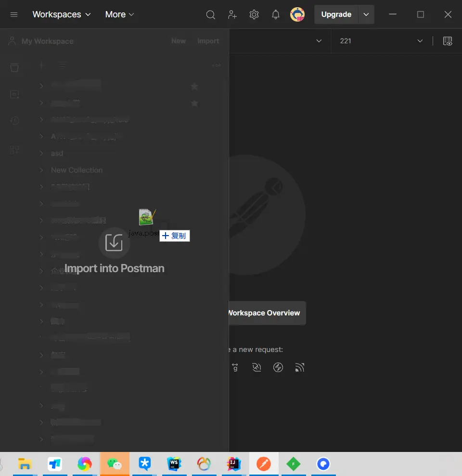The width and height of the screenshot is (462, 476).
Task: Open notifications bell
Action: tap(275, 14)
